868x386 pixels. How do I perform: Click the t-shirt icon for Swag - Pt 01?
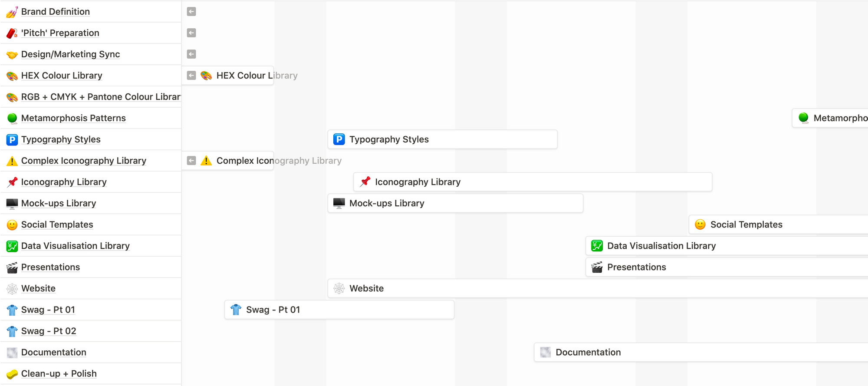click(x=12, y=309)
